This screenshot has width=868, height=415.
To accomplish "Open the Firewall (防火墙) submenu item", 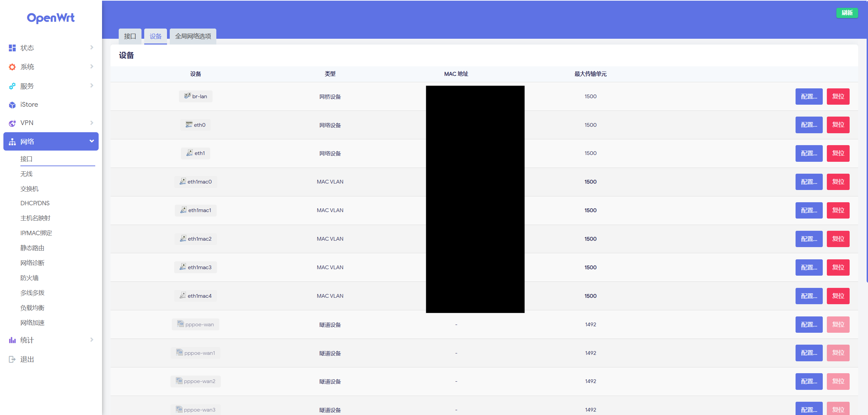I will [29, 278].
